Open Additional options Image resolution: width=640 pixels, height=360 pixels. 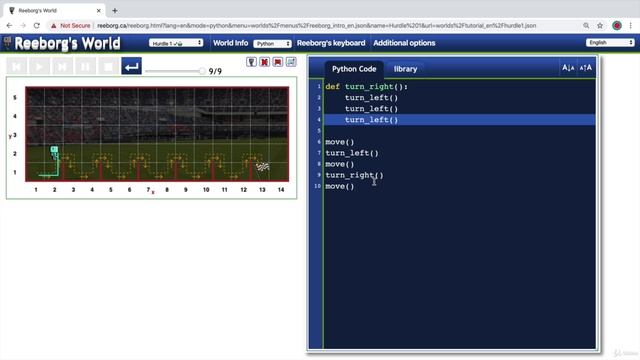pos(404,43)
